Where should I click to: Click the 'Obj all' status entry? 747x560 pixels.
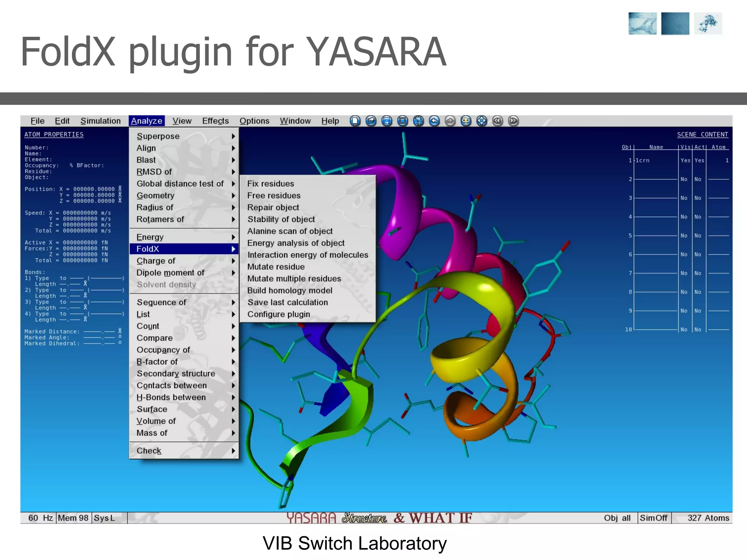click(617, 518)
